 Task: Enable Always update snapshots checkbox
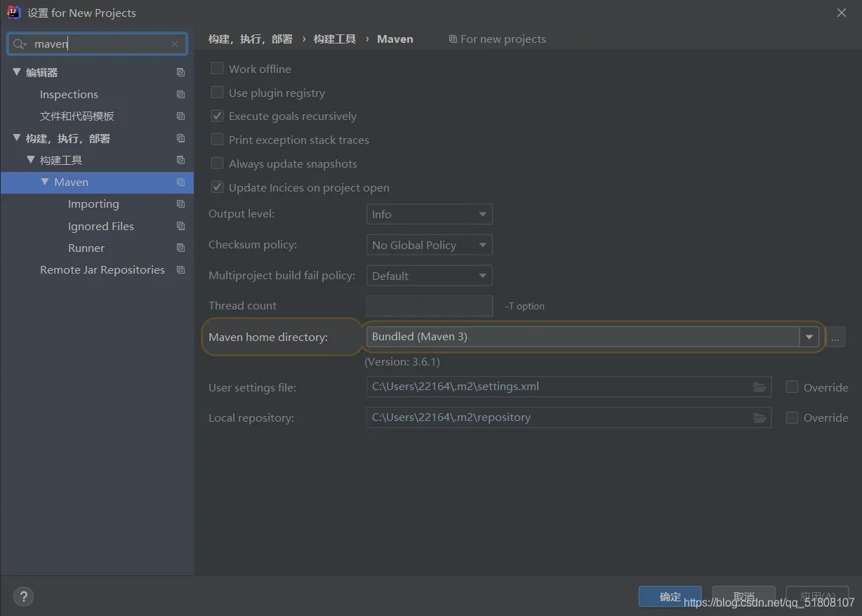(218, 163)
